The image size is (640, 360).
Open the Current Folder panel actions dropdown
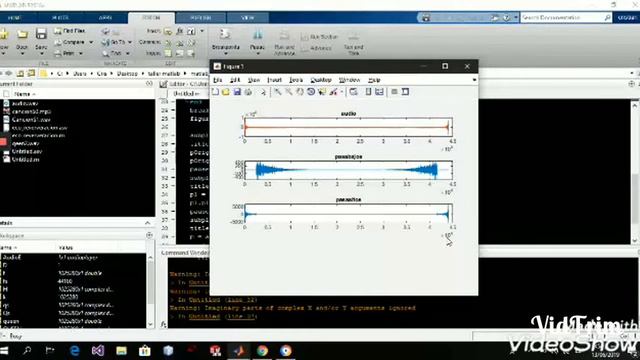[x=149, y=84]
